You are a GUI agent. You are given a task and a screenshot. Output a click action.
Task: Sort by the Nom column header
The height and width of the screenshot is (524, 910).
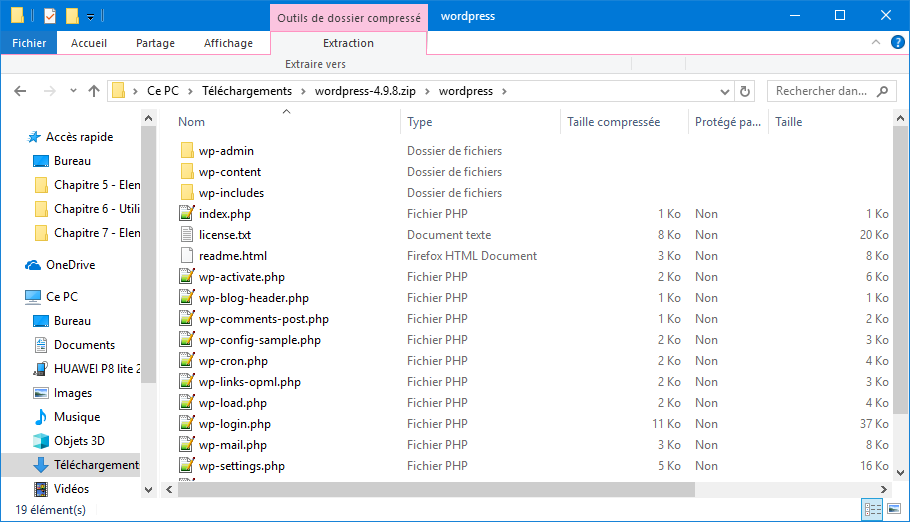(191, 122)
